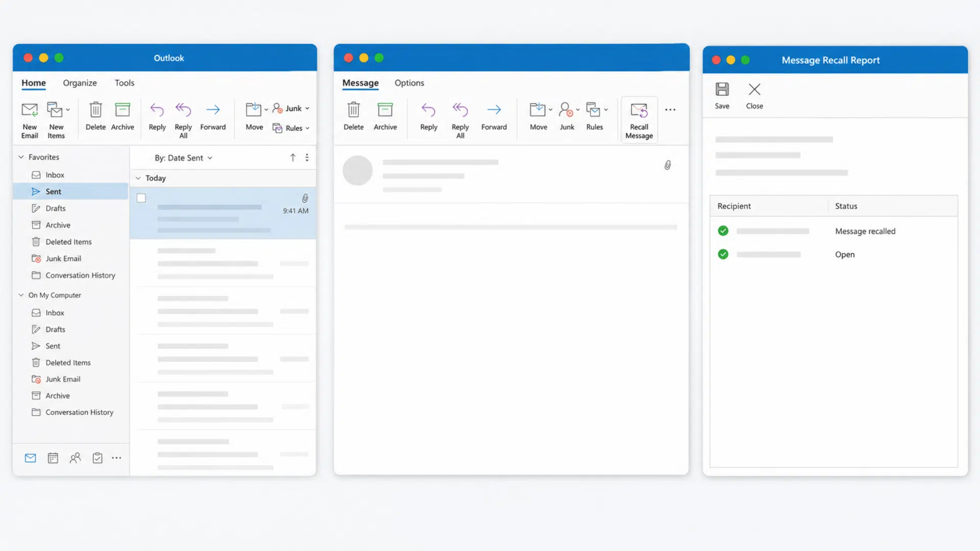Click Archive in the Outlook Home ribbon
This screenshot has width=980, height=551.
coord(122,116)
